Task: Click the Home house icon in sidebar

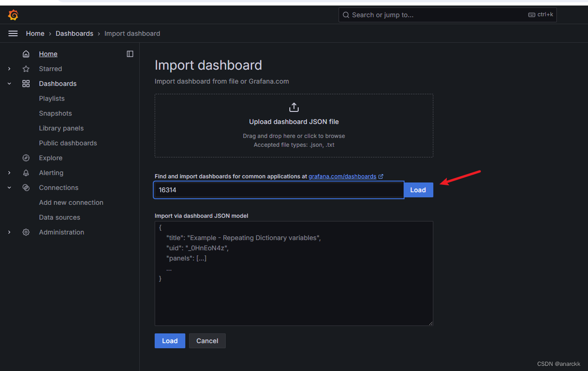Action: [x=26, y=54]
